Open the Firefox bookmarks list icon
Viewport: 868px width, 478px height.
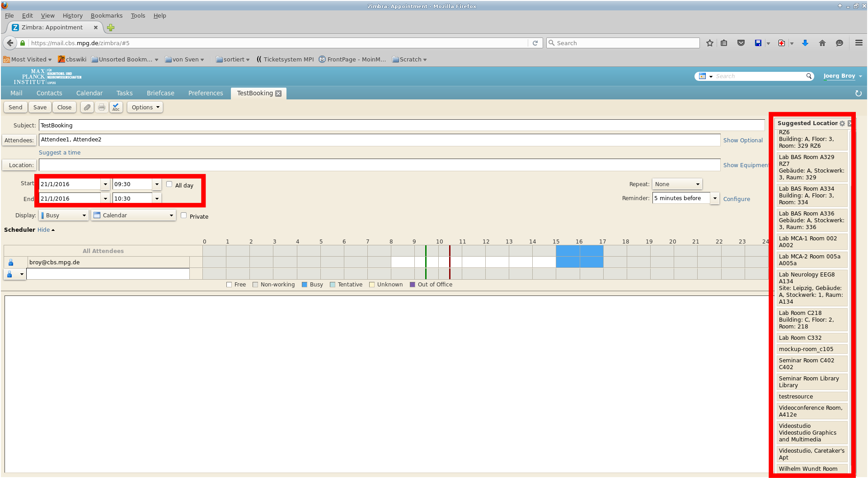tap(724, 43)
